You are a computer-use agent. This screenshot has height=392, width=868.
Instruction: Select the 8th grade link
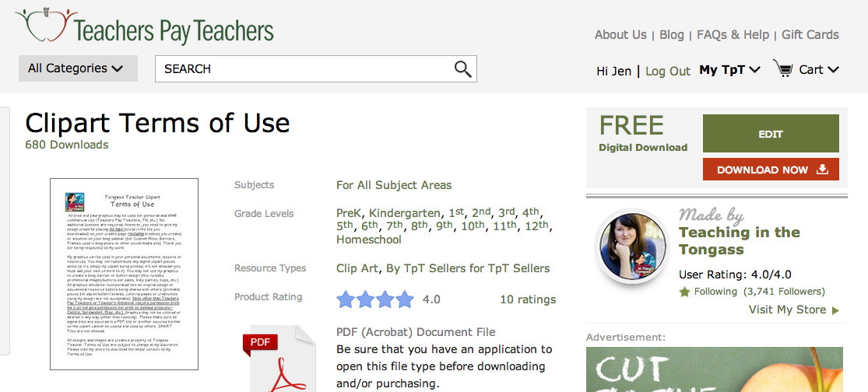tap(420, 226)
